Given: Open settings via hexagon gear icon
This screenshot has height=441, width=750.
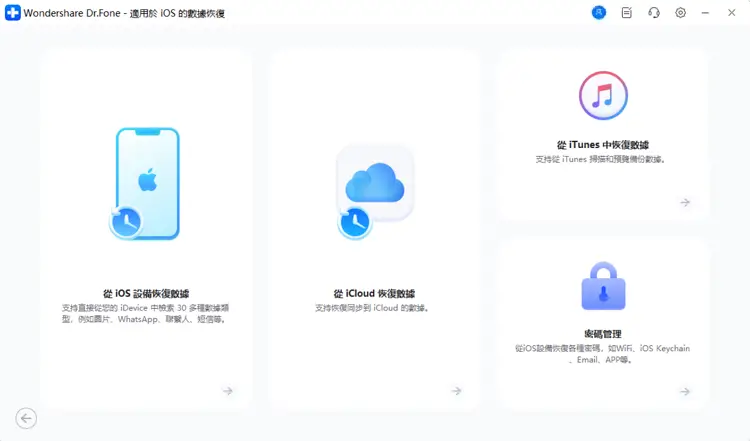Looking at the screenshot, I should 680,13.
